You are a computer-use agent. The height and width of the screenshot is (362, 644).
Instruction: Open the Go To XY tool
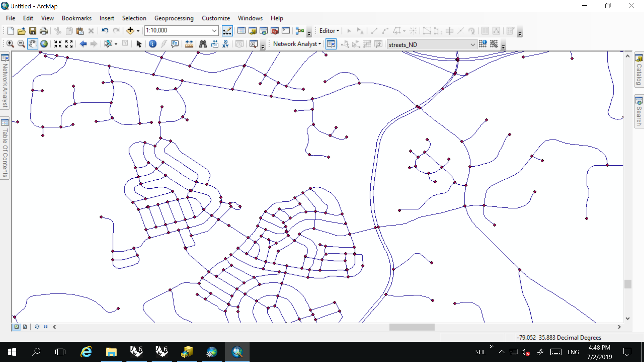pos(225,44)
